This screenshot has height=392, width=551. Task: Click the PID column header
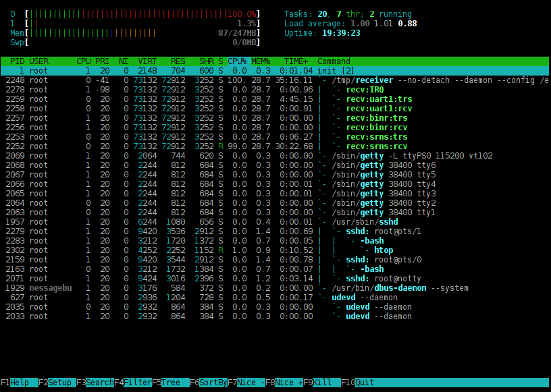click(16, 61)
